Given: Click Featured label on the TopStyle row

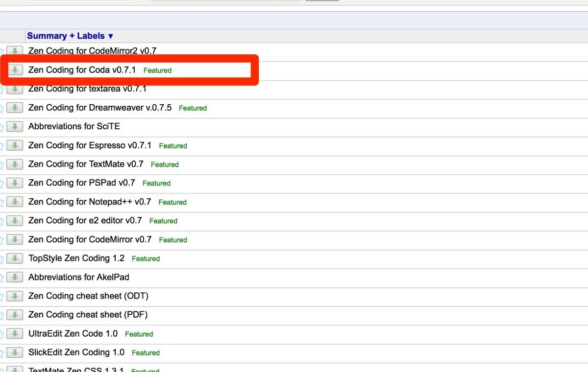Looking at the screenshot, I should click(x=146, y=258).
